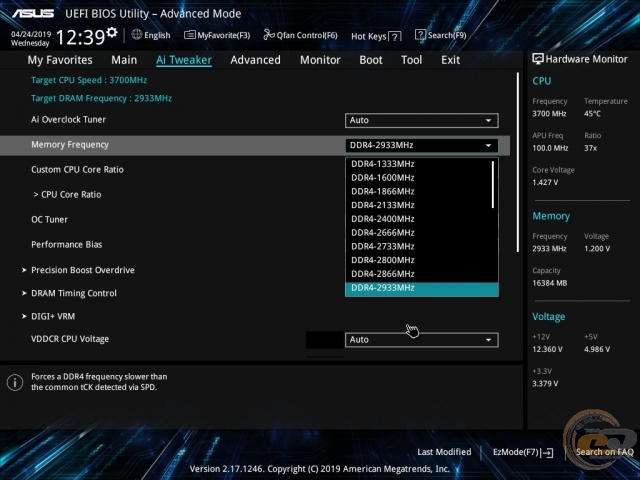Click the info icon beside help text
640x480 pixels.
[x=15, y=382]
